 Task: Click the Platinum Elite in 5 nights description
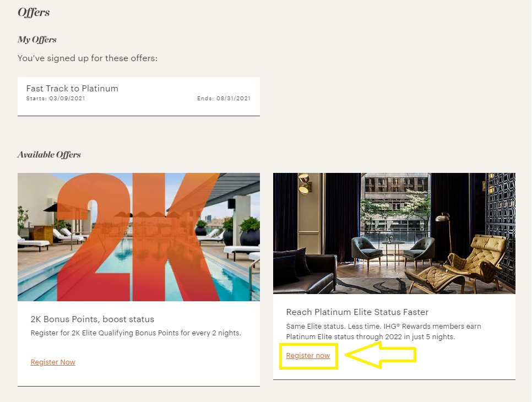383,332
